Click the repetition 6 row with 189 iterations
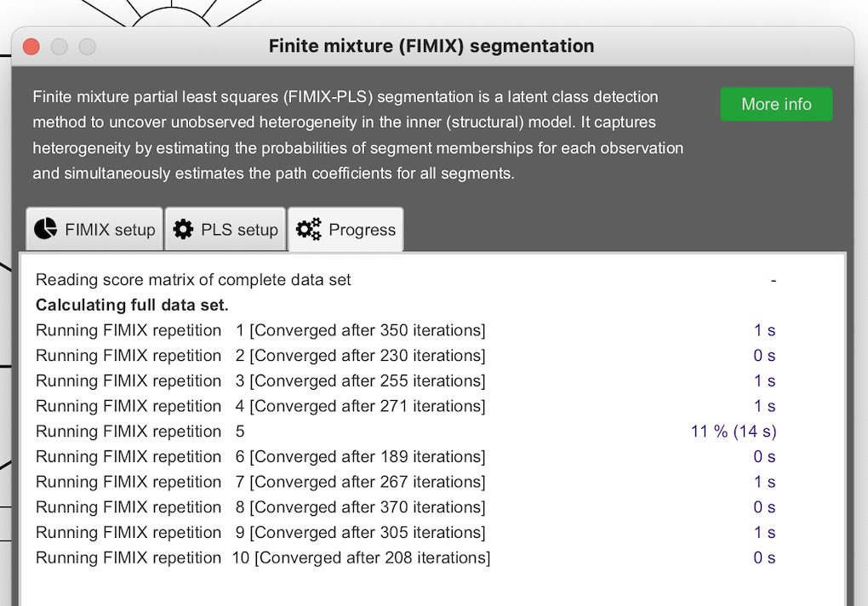The width and height of the screenshot is (868, 606). click(260, 457)
